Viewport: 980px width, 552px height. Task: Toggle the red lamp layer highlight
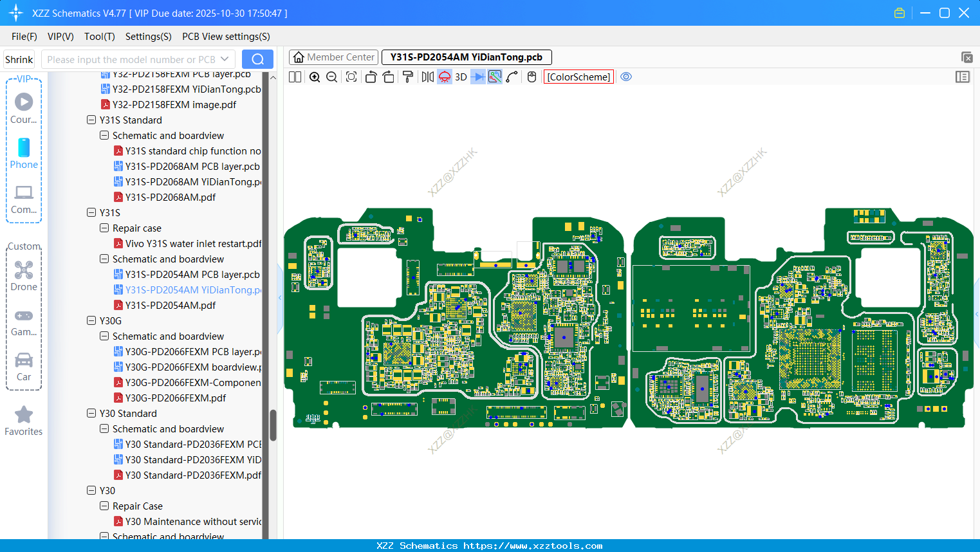click(444, 77)
